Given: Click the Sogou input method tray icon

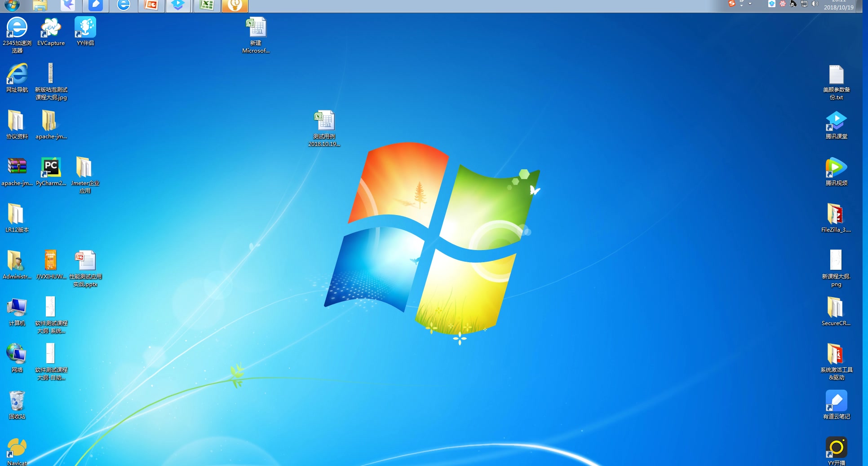Looking at the screenshot, I should click(732, 4).
